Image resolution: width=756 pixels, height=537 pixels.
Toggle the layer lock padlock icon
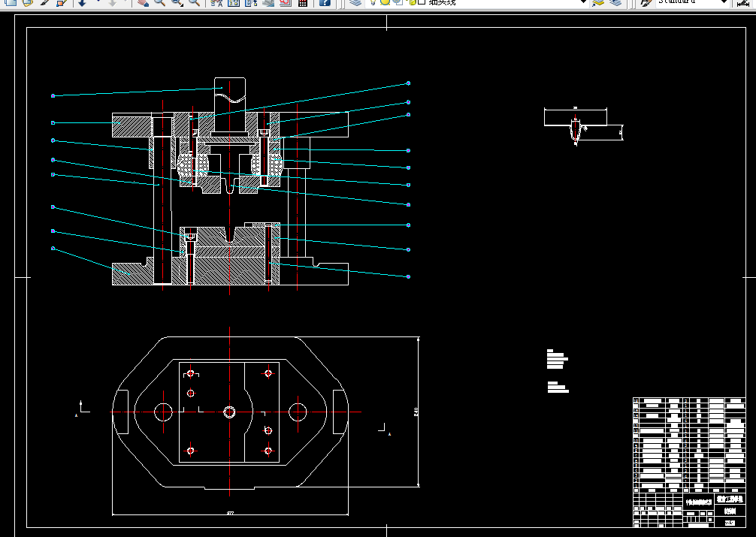coord(411,2)
